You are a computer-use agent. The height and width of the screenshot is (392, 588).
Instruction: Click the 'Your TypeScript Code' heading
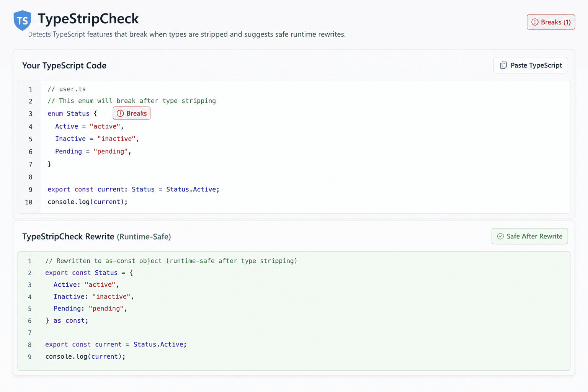(64, 65)
